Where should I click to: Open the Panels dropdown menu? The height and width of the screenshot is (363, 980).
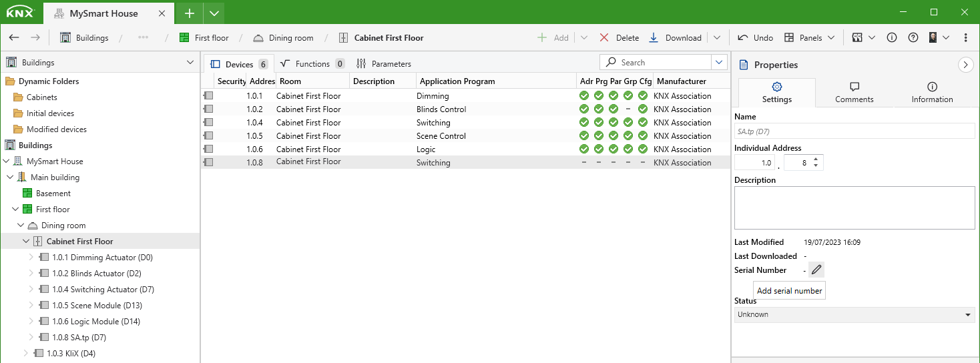(x=810, y=38)
